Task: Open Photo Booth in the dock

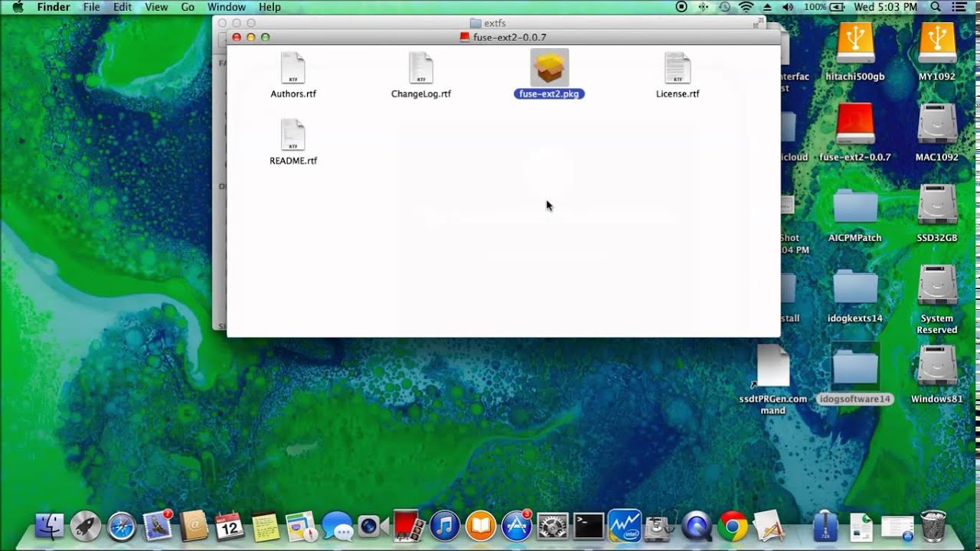Action: point(408,527)
